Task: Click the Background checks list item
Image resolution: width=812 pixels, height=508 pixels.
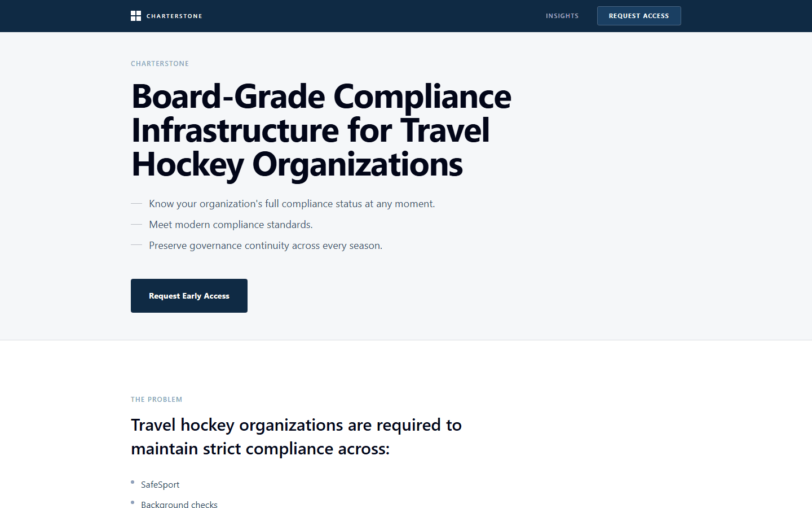Action: [179, 504]
